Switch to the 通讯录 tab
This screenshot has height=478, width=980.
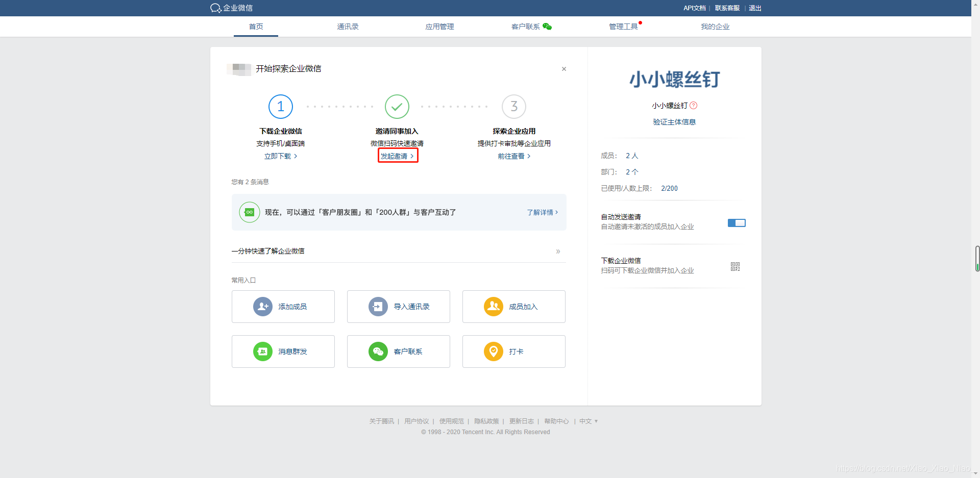point(348,27)
